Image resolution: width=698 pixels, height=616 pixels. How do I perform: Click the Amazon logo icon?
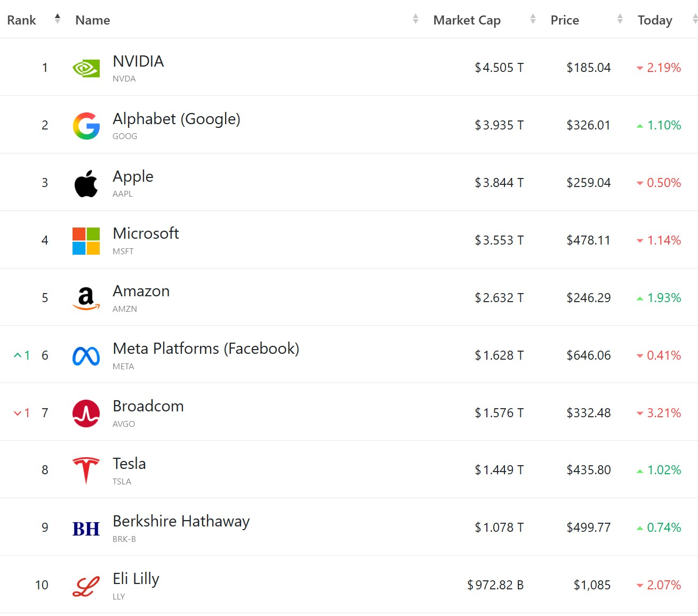(x=86, y=298)
